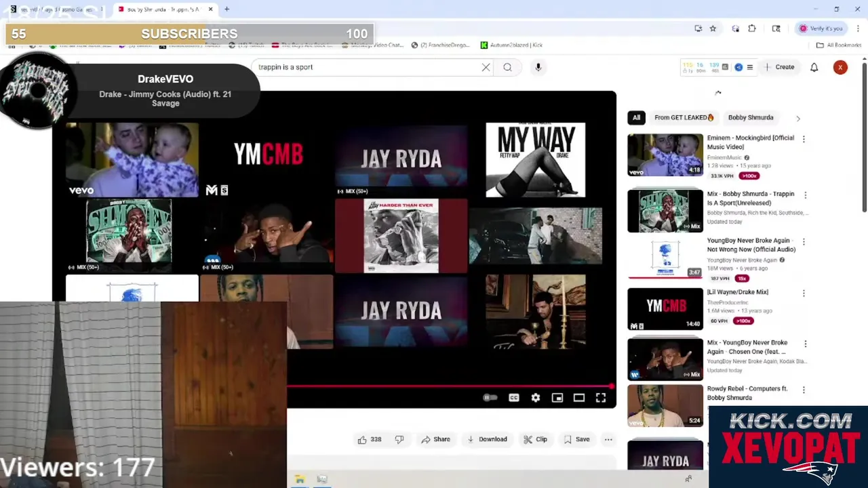Open the YouTube account avatar menu
This screenshot has width=868, height=488.
(840, 67)
